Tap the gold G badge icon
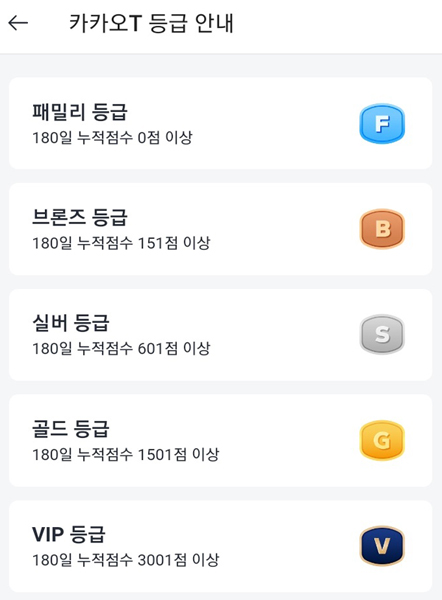 [382, 440]
